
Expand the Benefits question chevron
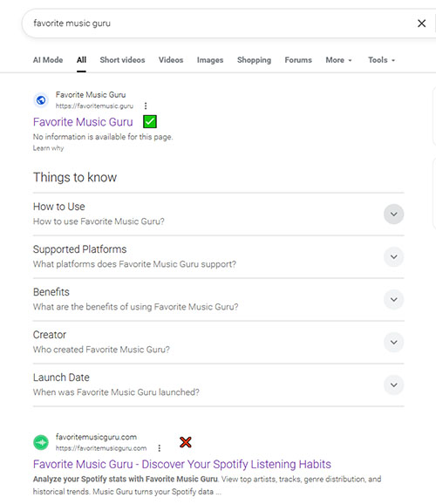(393, 300)
